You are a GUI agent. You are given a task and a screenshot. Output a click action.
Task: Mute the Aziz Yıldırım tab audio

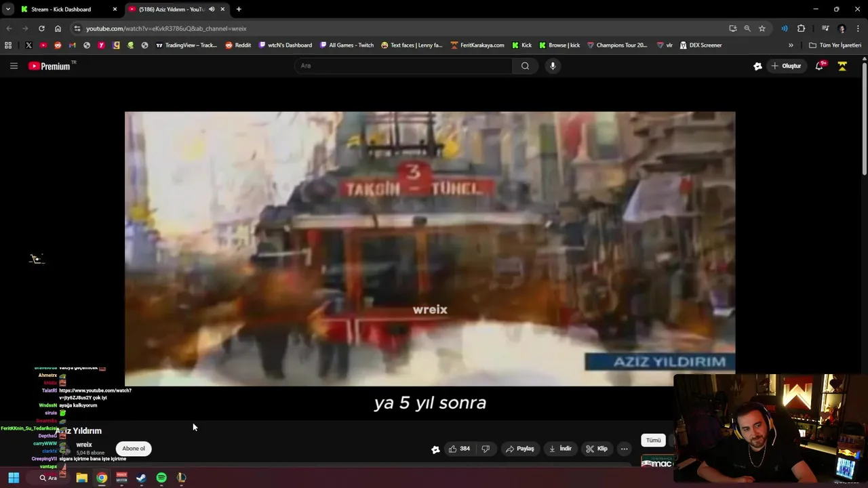coord(212,9)
